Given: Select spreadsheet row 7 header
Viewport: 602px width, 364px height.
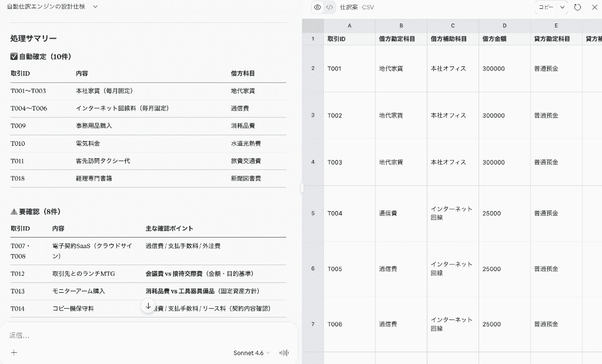Looking at the screenshot, I should pos(313,324).
